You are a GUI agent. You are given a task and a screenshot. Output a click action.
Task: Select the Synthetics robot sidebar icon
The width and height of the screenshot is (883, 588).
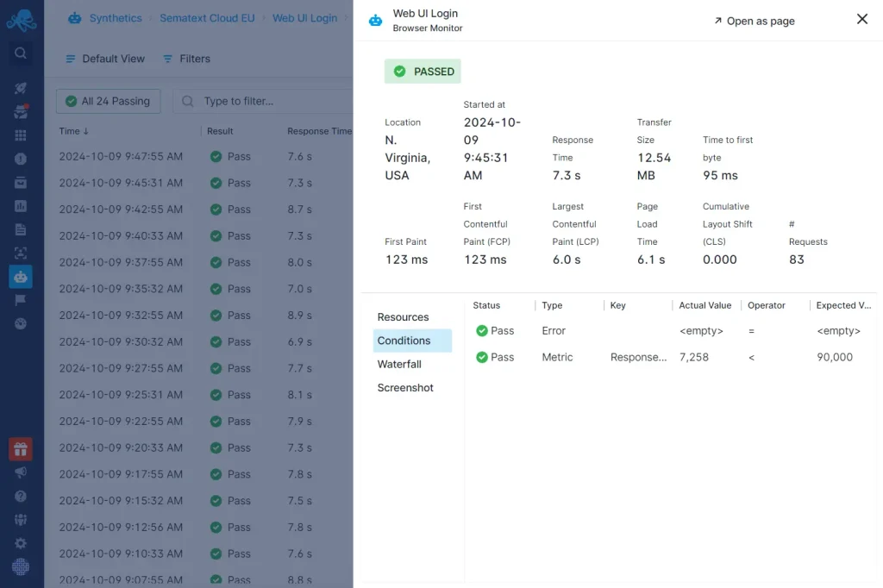pos(21,277)
